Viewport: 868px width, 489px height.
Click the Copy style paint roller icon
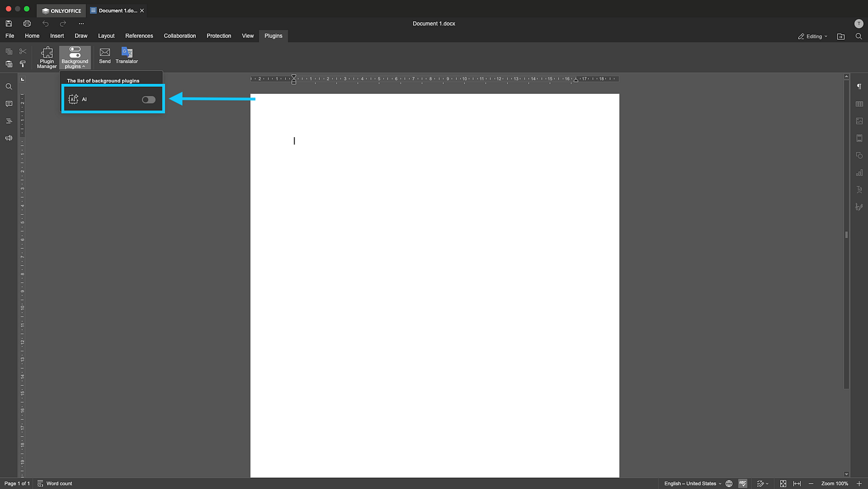(23, 64)
